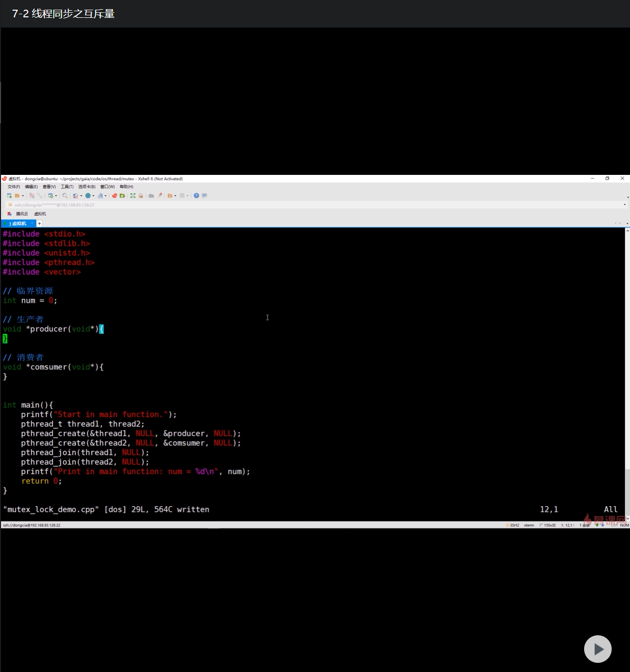Click the layout grid toolbar icon
The height and width of the screenshot is (672, 630).
[182, 196]
